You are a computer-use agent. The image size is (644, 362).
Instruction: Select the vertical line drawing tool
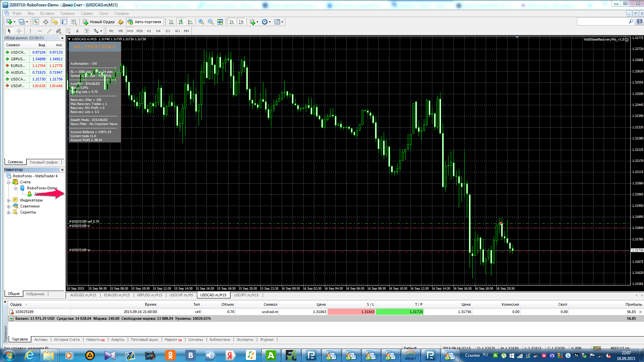click(x=30, y=31)
